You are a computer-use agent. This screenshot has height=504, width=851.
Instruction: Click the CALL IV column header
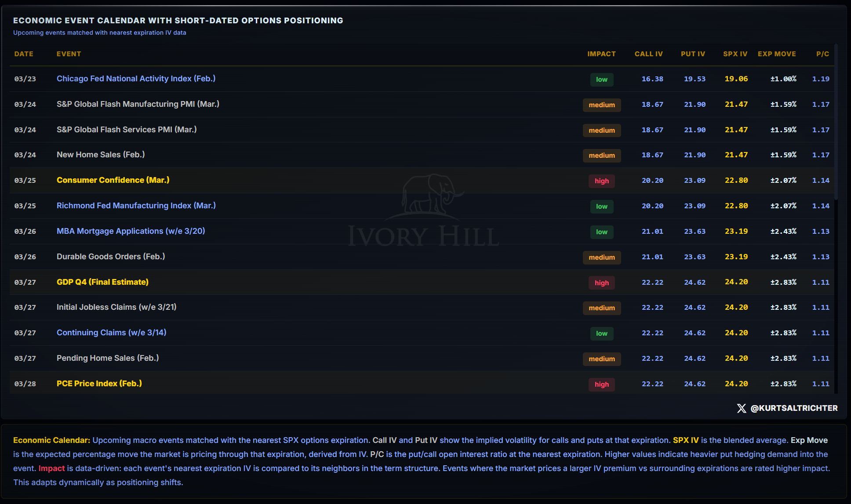pyautogui.click(x=648, y=54)
